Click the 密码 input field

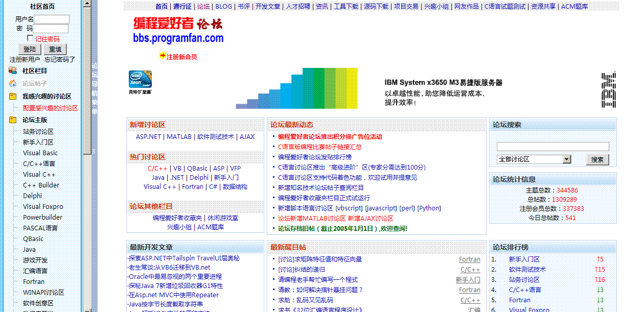(51, 29)
